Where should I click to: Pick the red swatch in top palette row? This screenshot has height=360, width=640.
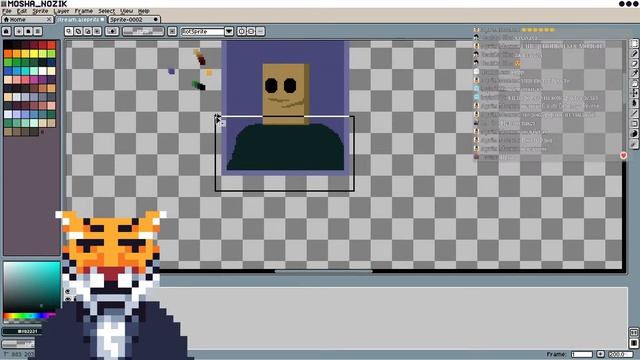[51, 44]
